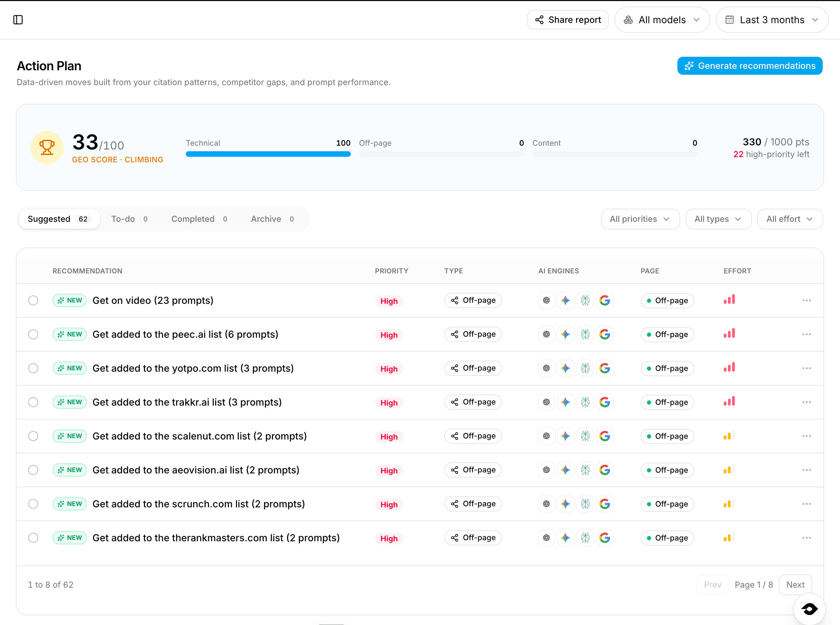
Task: Toggle the sidebar panel icon
Action: click(x=18, y=20)
